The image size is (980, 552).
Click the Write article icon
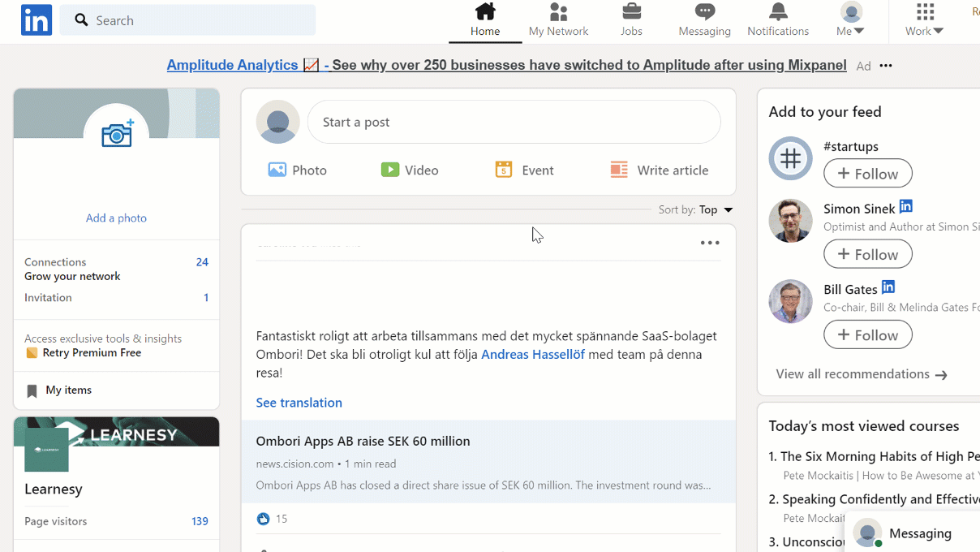point(619,170)
